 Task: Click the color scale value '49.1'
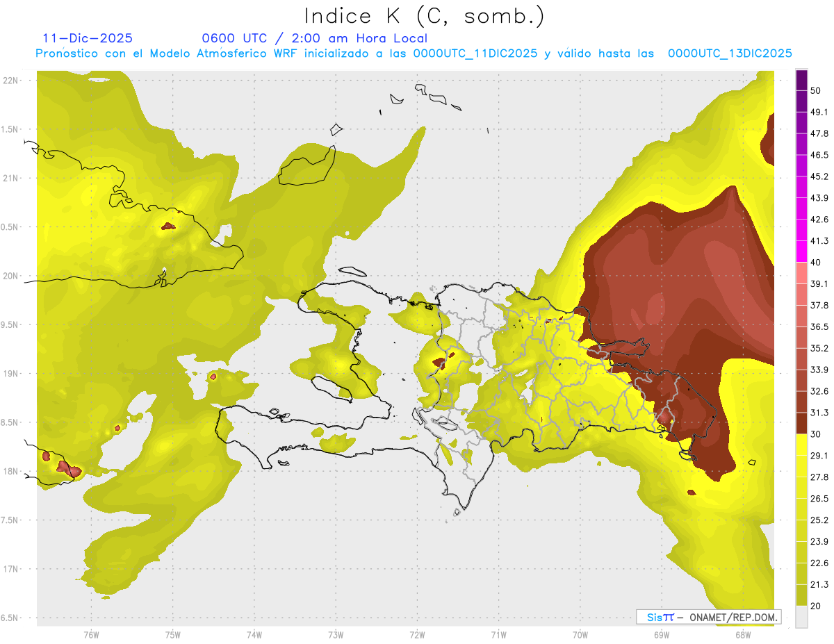click(819, 112)
